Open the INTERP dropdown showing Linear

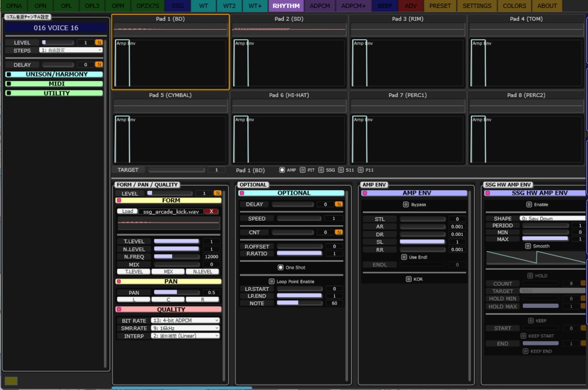click(185, 335)
